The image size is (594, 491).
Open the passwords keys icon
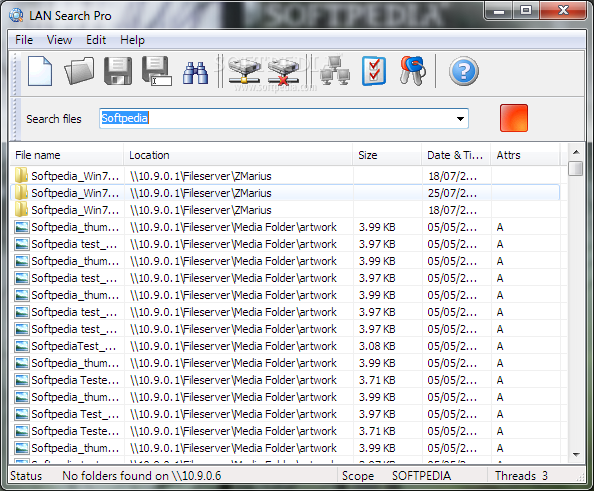coord(413,71)
